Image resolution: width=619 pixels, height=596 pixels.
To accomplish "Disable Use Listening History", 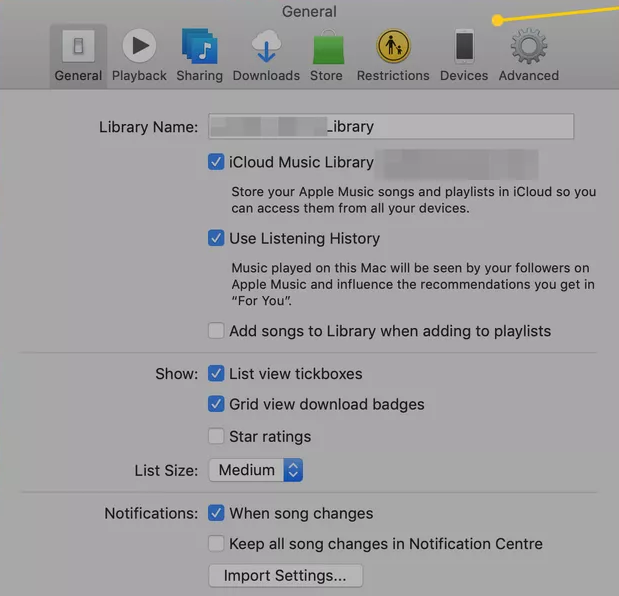I will pos(216,238).
